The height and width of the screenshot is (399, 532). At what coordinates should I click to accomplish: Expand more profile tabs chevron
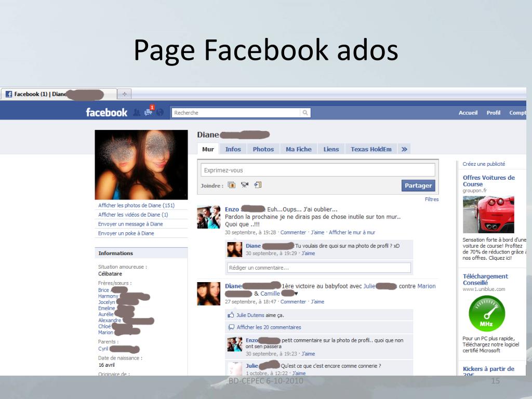(404, 149)
